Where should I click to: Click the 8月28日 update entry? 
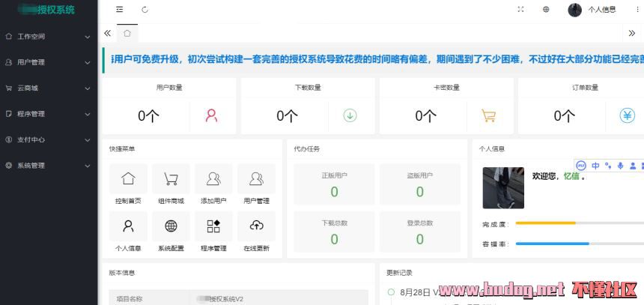(x=415, y=292)
